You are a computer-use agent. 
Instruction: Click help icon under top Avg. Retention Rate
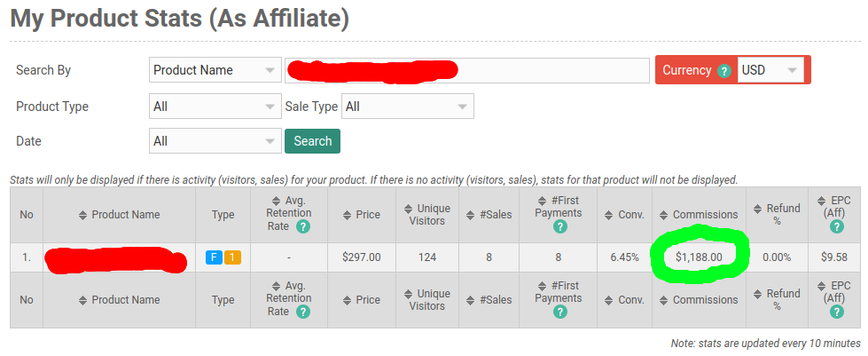coord(303,227)
